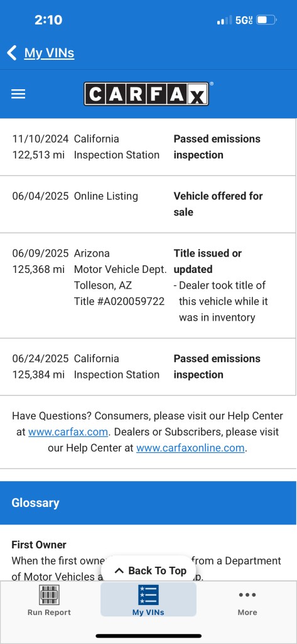Open the www.carfaxonline.com link
The height and width of the screenshot is (644, 297).
pos(190,448)
